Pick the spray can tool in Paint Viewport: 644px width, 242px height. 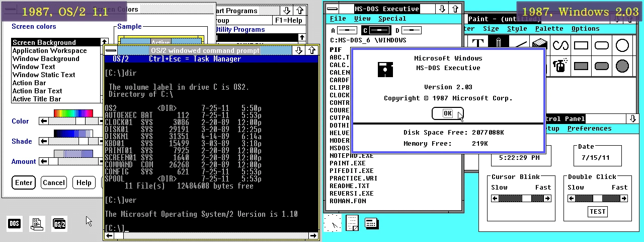point(559,66)
